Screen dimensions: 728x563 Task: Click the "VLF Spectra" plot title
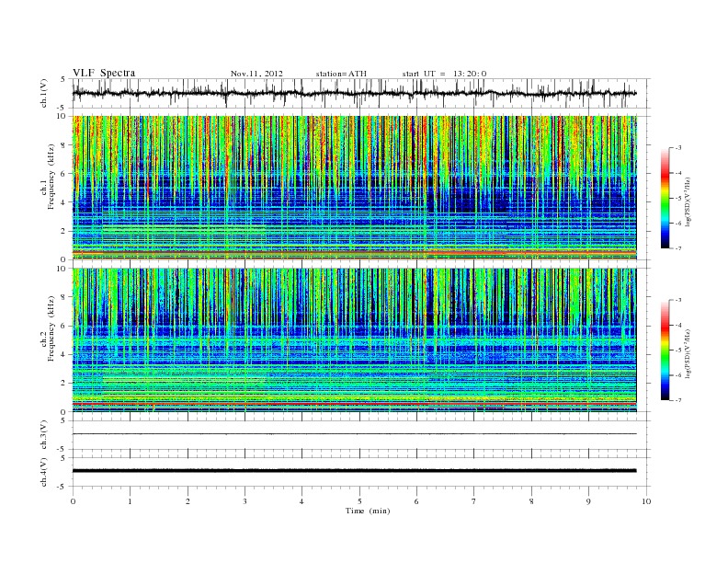point(104,73)
